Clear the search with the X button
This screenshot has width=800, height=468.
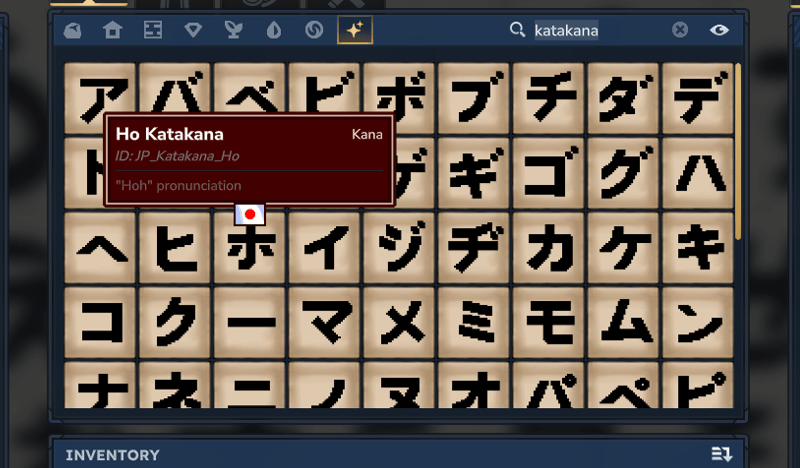(680, 30)
